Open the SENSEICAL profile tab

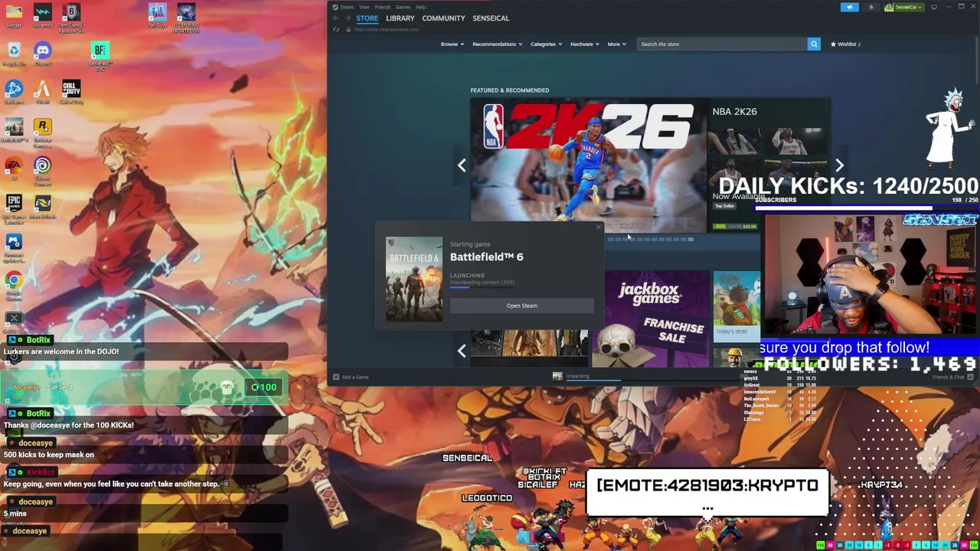491,18
